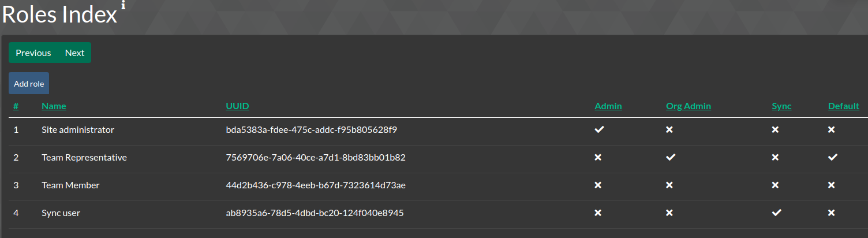Click the Add role button
Screen dimensions: 868x238
tap(29, 83)
